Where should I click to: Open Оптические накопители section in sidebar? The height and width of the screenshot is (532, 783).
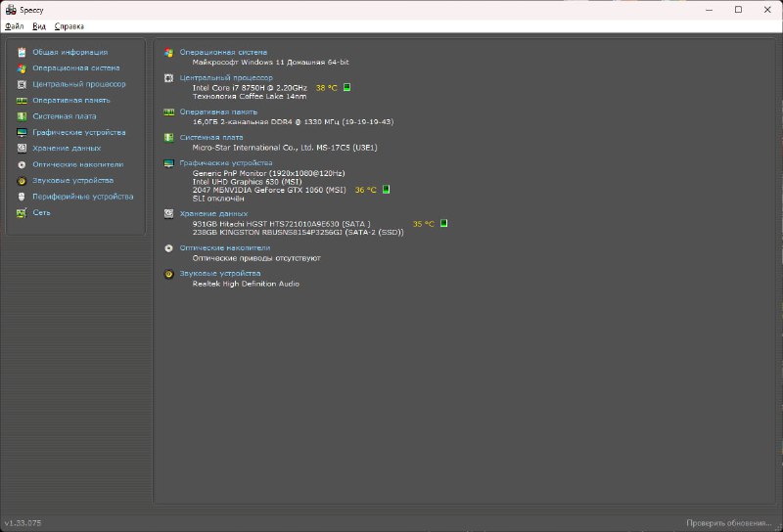click(78, 164)
